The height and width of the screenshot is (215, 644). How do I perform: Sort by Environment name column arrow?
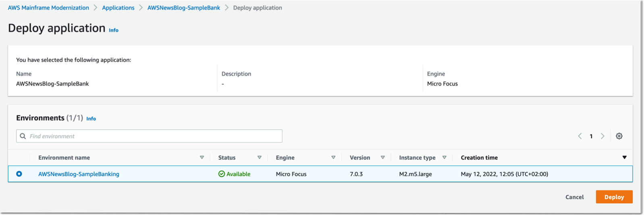tap(202, 157)
